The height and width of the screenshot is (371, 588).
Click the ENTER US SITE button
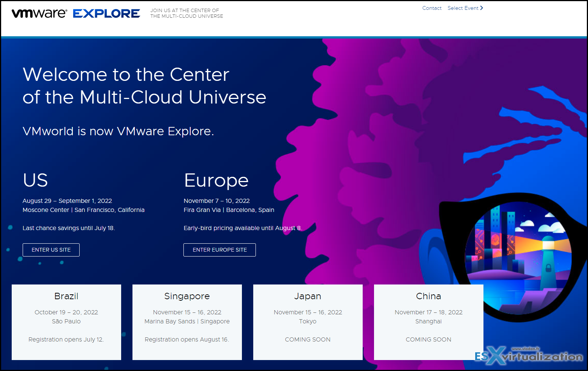tap(51, 250)
